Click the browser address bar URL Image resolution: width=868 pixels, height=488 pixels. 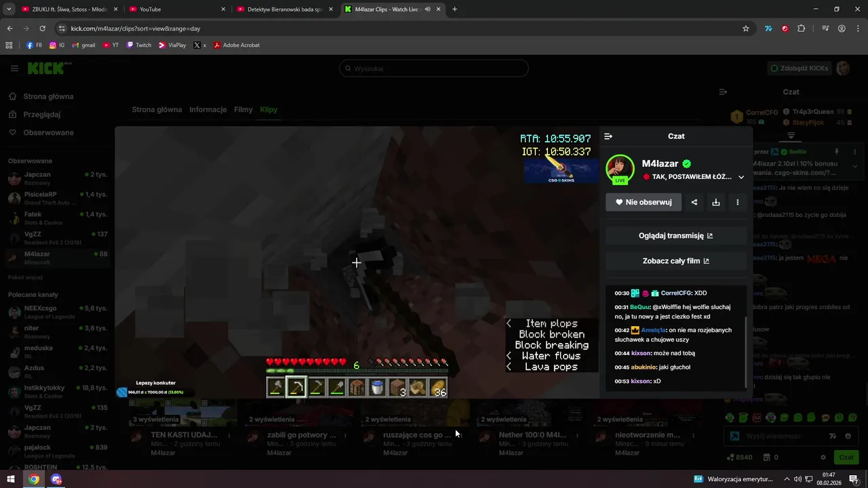click(x=136, y=28)
